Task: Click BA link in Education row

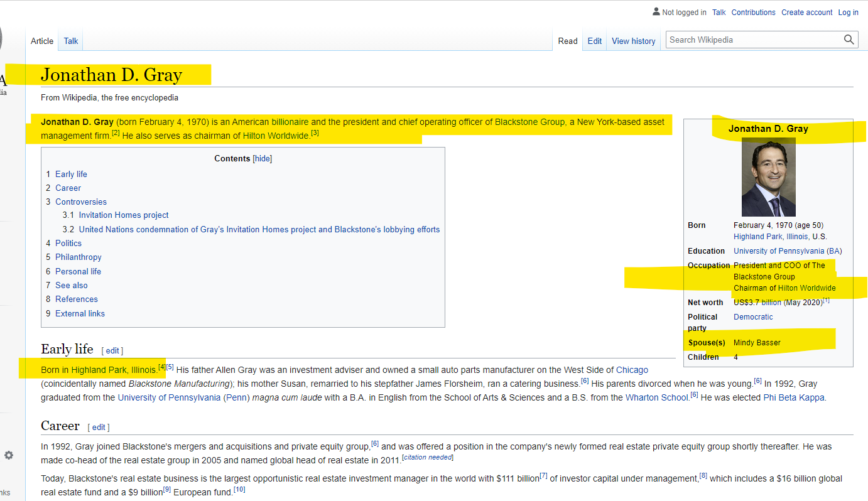Action: 835,251
